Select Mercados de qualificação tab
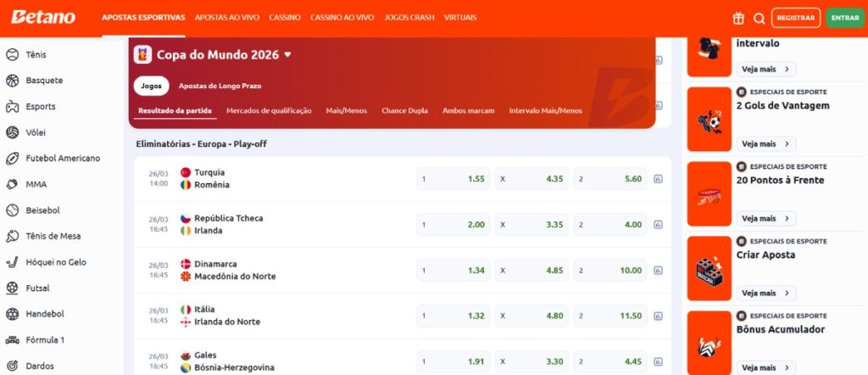The image size is (868, 375). pyautogui.click(x=269, y=111)
